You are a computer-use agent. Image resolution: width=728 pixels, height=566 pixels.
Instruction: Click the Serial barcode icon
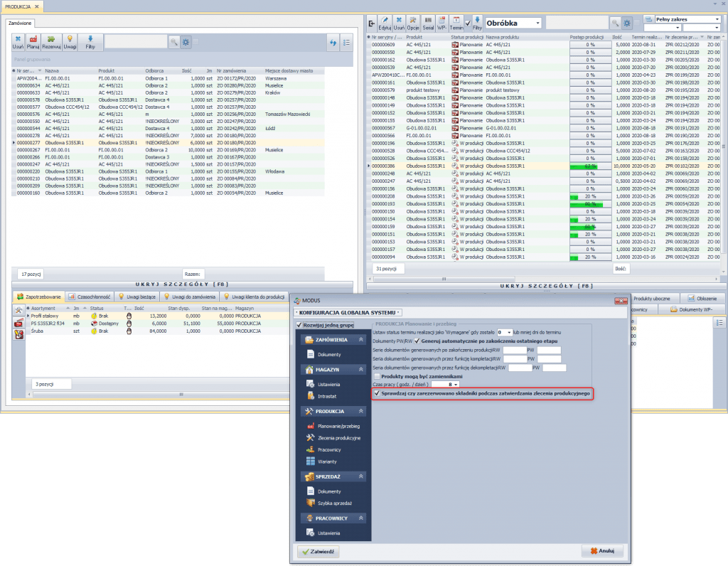point(428,23)
